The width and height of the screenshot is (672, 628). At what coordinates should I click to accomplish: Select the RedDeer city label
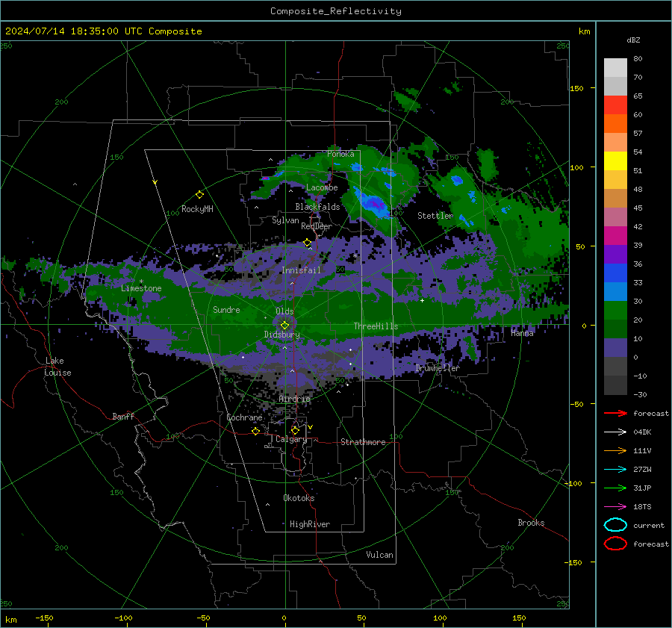coord(317,226)
